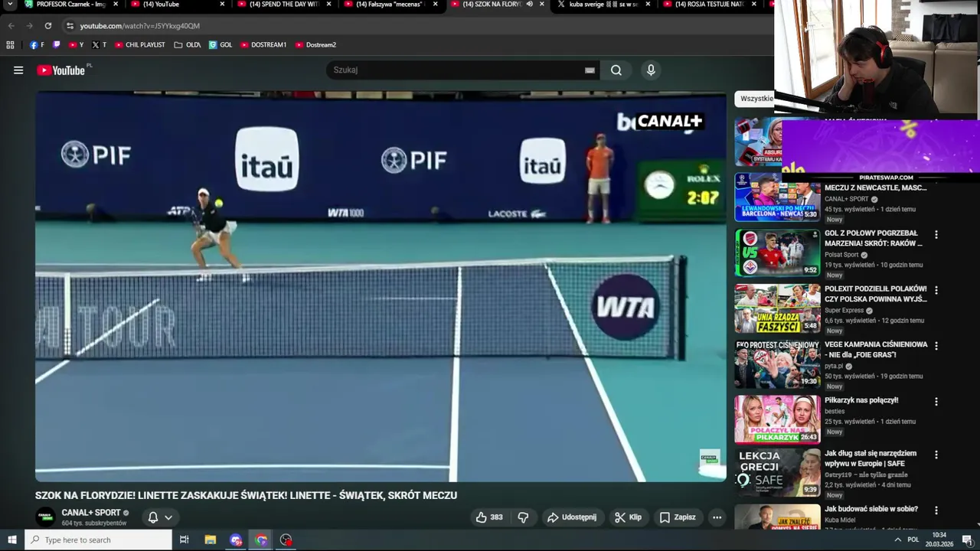Expand notification bell subscription dropdown

pos(160,517)
